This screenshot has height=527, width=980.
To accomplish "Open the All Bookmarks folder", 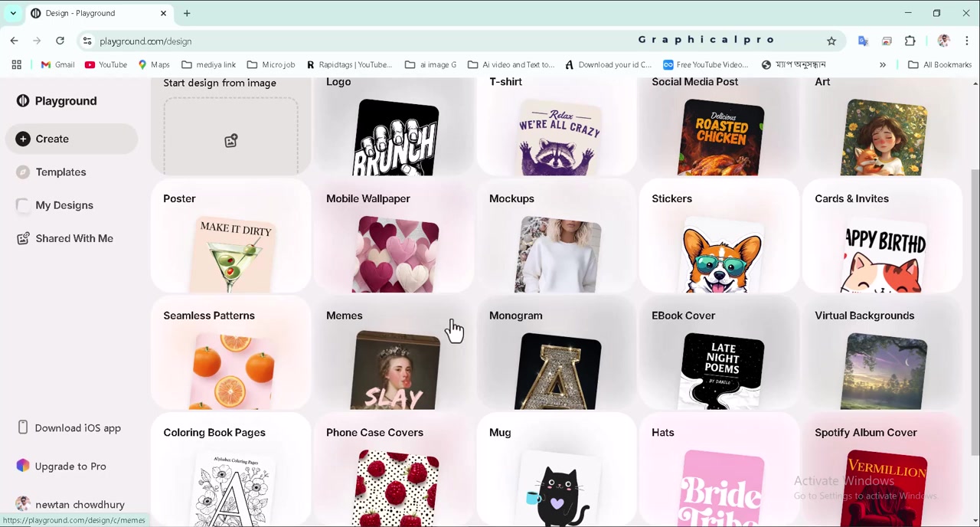I will (940, 65).
